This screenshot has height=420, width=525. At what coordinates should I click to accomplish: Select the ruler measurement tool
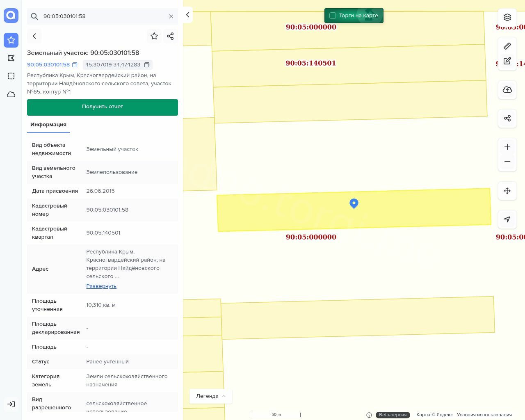pos(507,46)
